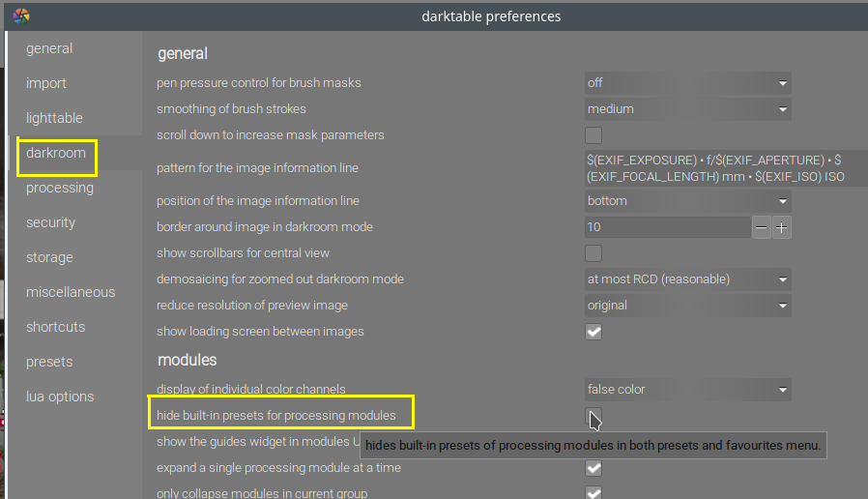Open reduce resolution of preview dropdown
868x499 pixels.
[687, 306]
